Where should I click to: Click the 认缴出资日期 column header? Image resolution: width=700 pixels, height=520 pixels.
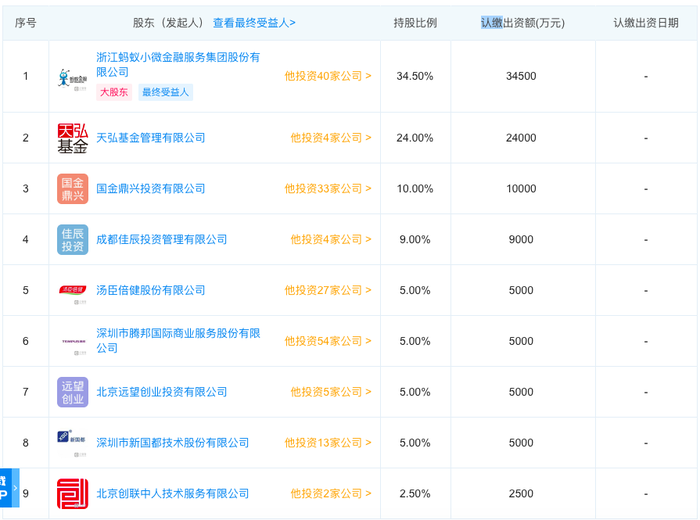click(x=646, y=23)
